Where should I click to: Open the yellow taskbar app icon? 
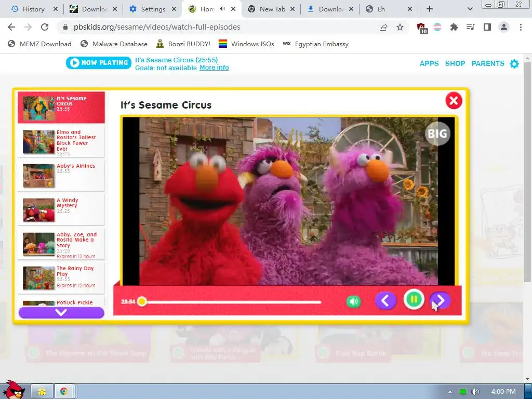[x=42, y=392]
